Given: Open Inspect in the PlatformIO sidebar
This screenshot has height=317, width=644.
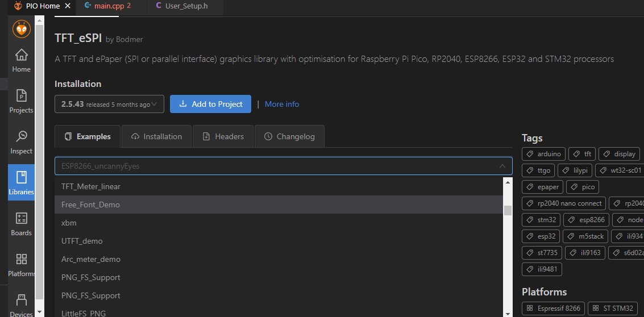Looking at the screenshot, I should pos(22,143).
